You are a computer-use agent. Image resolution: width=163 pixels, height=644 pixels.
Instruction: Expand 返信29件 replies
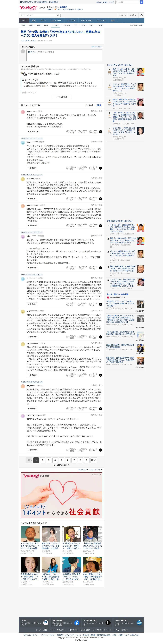[32, 450]
